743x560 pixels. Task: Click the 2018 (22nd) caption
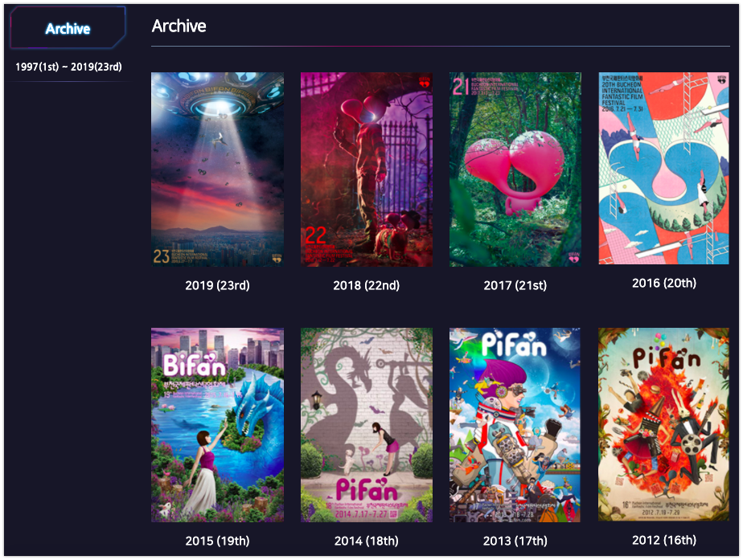tap(367, 285)
